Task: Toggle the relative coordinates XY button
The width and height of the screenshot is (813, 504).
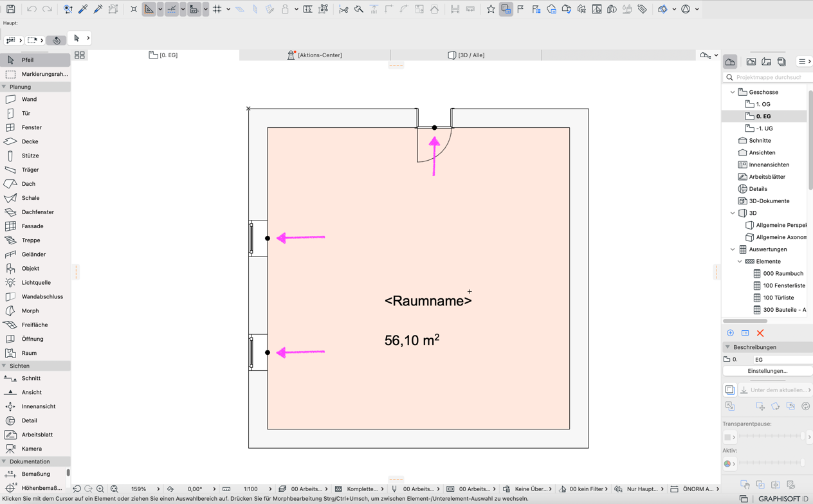Action: [194, 9]
